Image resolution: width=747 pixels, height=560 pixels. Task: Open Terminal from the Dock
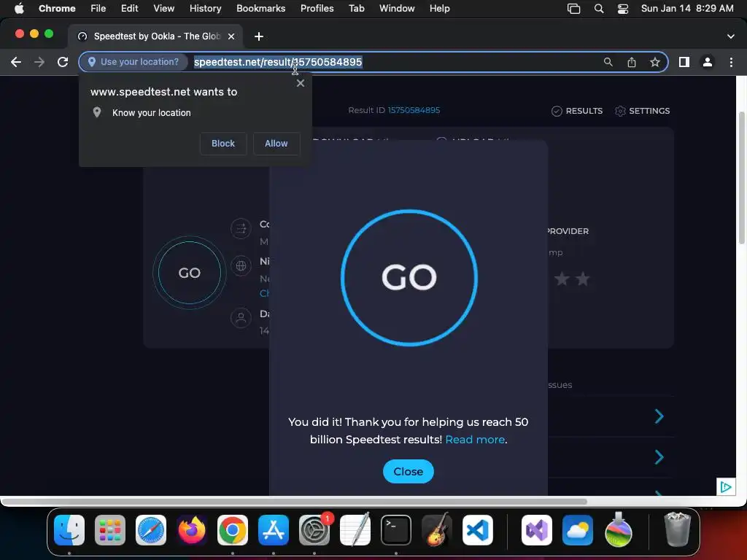[396, 530]
